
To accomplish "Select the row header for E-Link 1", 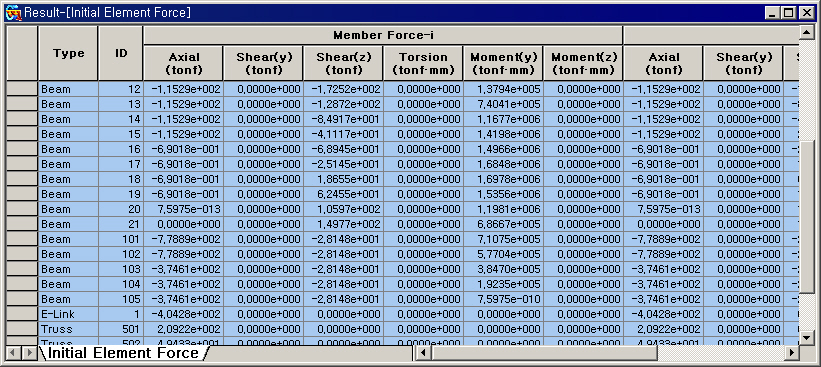I will [22, 314].
